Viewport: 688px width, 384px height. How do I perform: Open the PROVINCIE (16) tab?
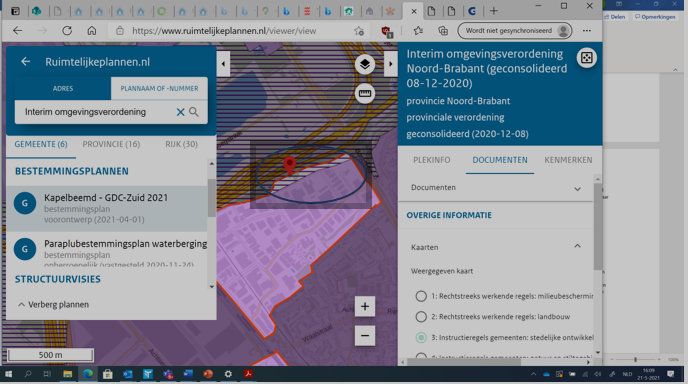(111, 144)
